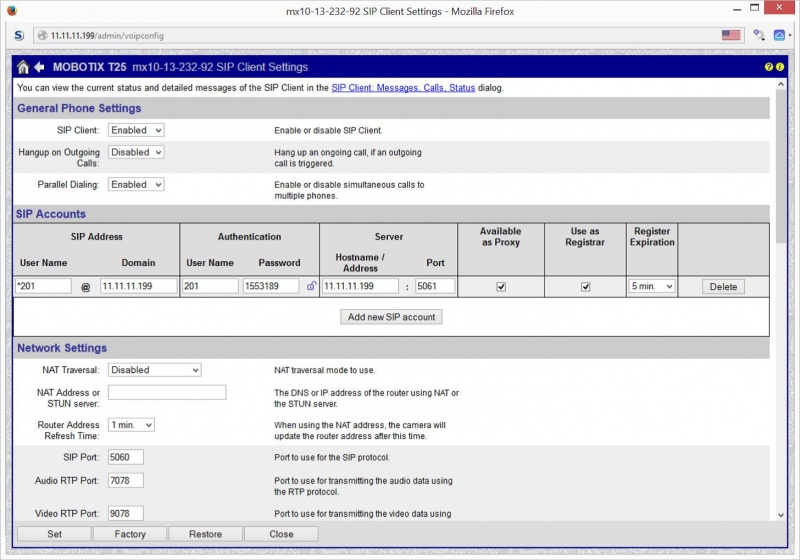Open the Parallel Dialing dropdown
This screenshot has width=800, height=560.
tap(136, 185)
